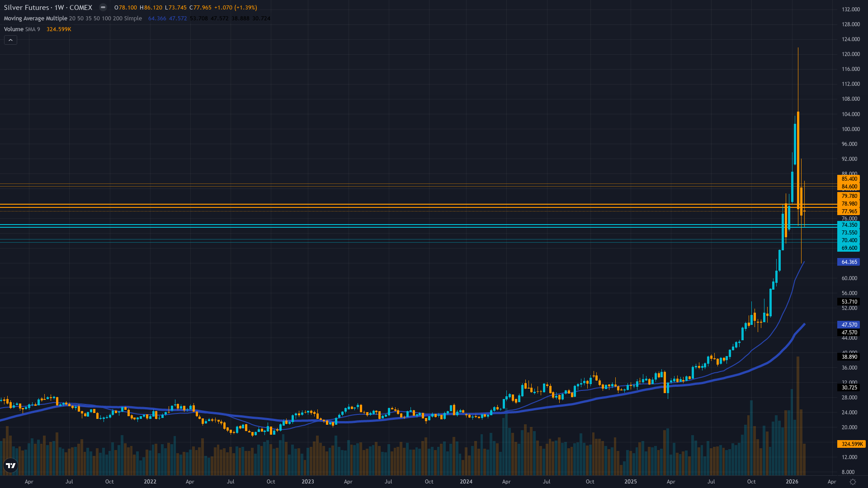Expand the 78.980 orange level cluster
Image resolution: width=868 pixels, height=488 pixels.
click(x=848, y=204)
